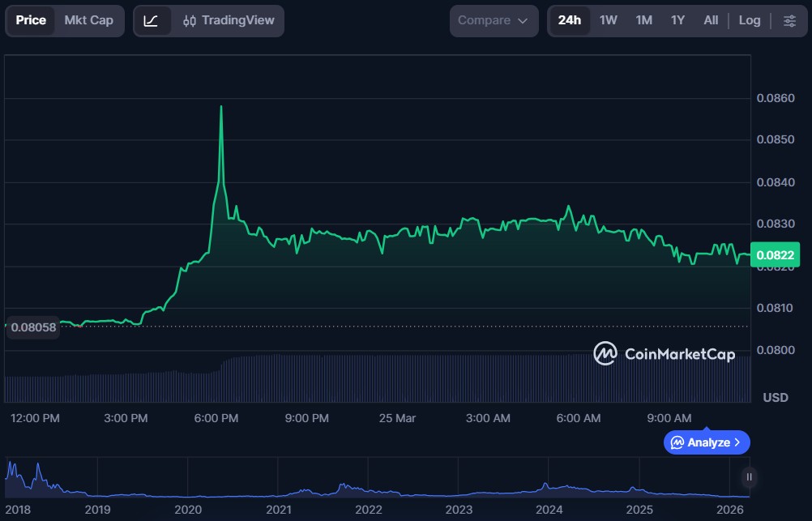This screenshot has width=812, height=521.
Task: Click 2020 on the range slider timeline
Action: click(188, 509)
